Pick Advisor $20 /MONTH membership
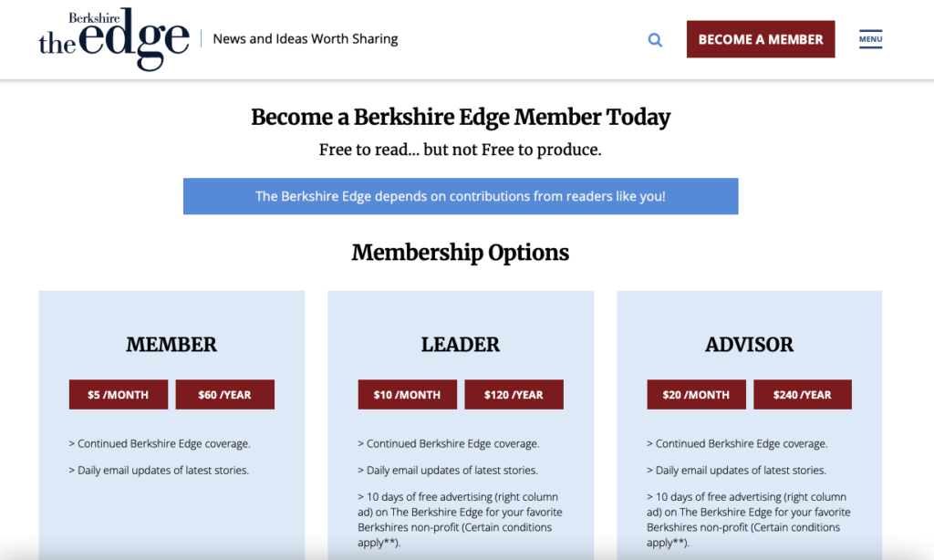This screenshot has height=560, width=934. coord(696,394)
